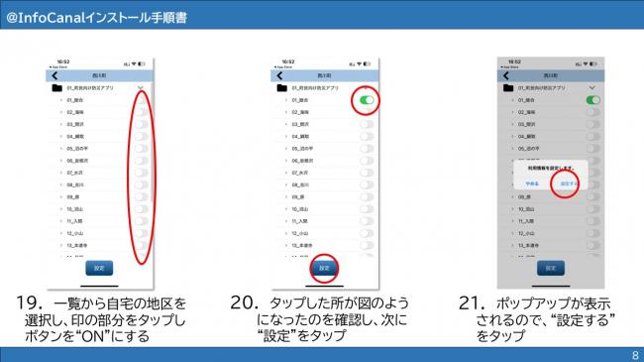The width and height of the screenshot is (644, 362).
Task: Expand the small arrow beside row 02 in step 21 phone
Action: 513,112
